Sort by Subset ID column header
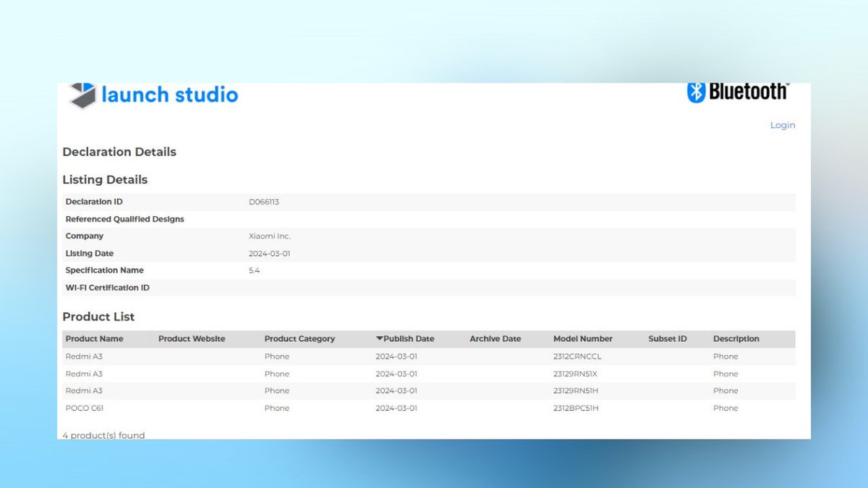The image size is (868, 488). (x=668, y=338)
